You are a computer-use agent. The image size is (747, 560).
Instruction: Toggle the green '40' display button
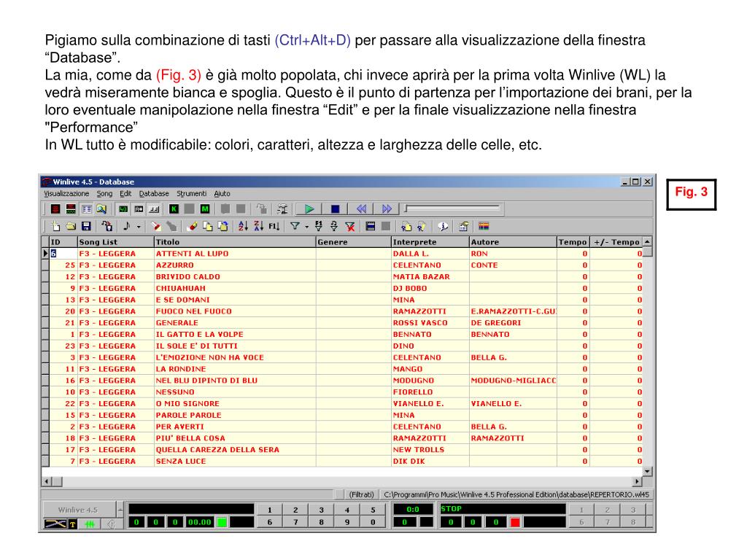click(x=123, y=209)
